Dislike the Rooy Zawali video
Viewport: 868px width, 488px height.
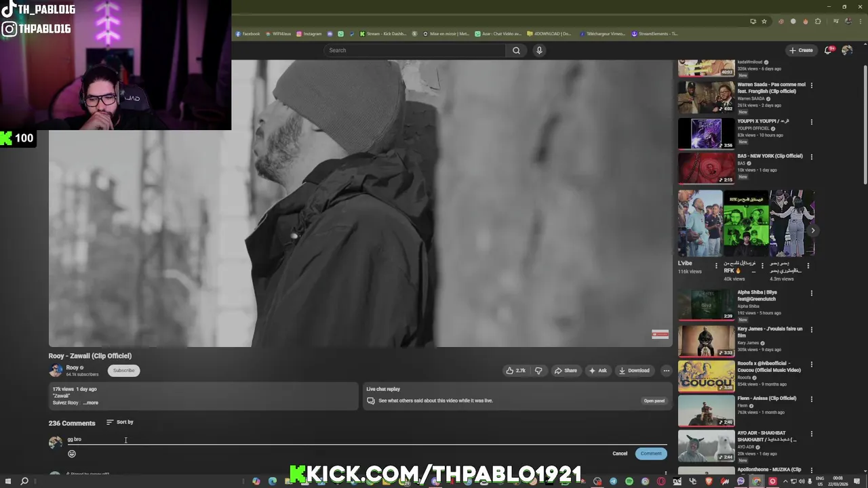538,371
